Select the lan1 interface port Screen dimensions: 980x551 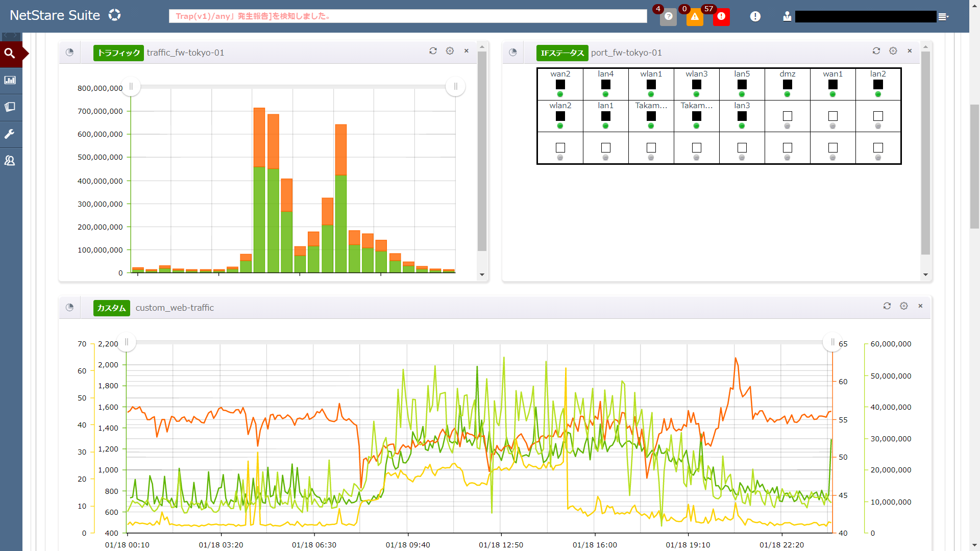coord(606,116)
